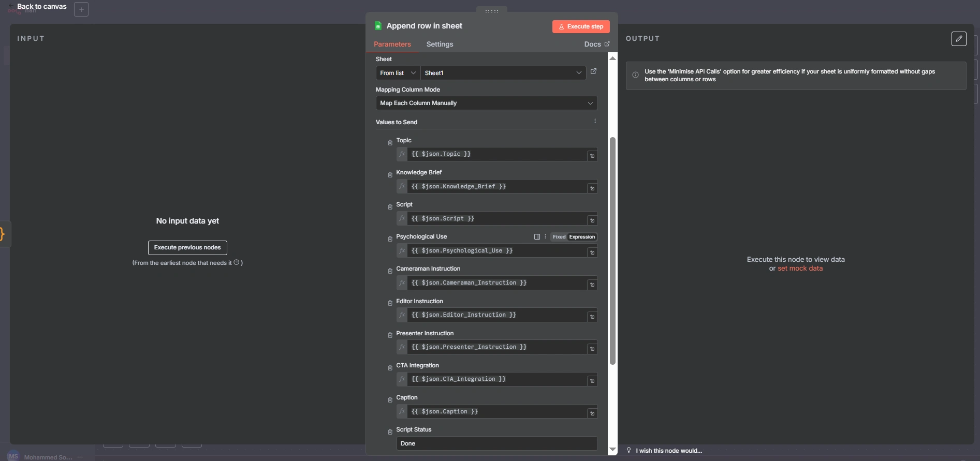Open the focus panel icon for Psychological Use
980x461 pixels.
(x=537, y=237)
